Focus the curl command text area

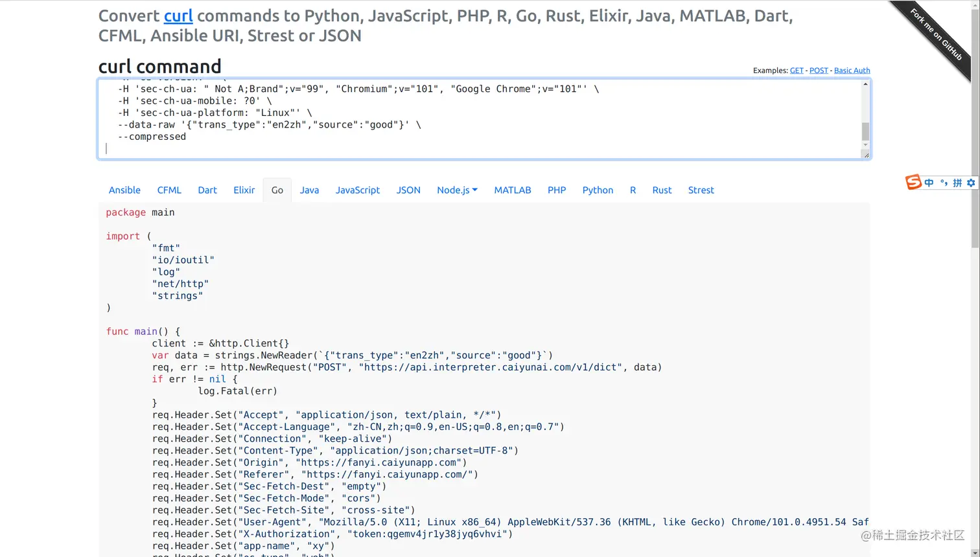(484, 119)
